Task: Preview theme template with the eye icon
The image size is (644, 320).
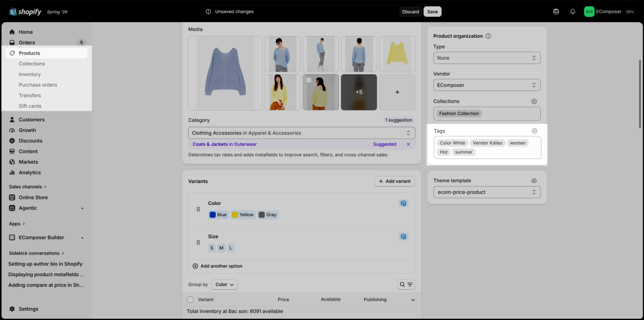Action: pos(534,180)
